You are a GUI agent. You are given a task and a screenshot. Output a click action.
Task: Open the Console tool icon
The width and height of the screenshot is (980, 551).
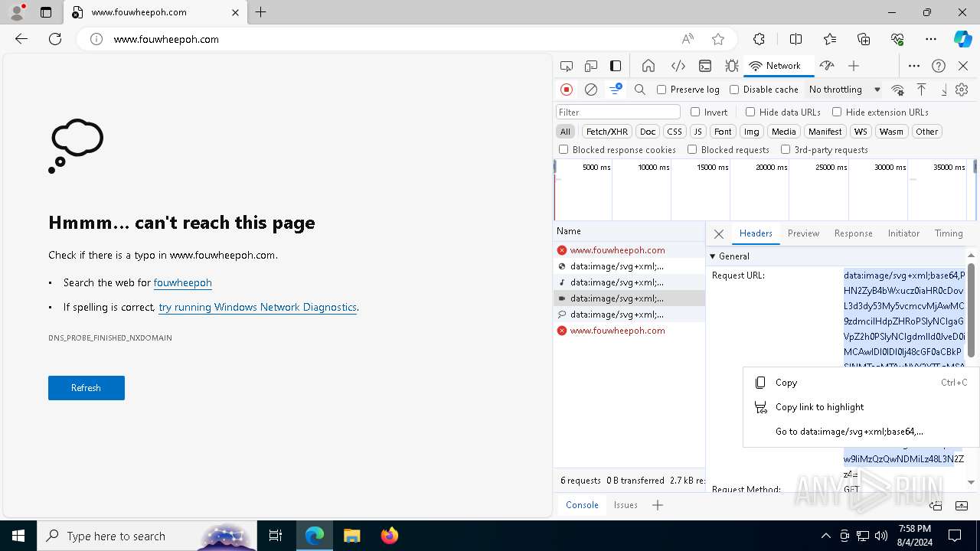[x=705, y=66]
